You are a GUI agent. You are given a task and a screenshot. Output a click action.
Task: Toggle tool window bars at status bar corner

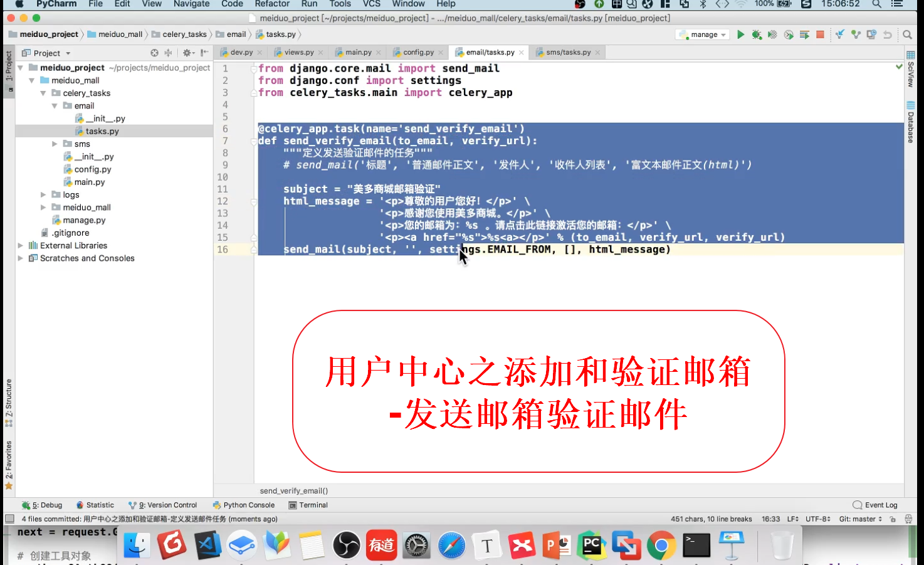(9, 519)
